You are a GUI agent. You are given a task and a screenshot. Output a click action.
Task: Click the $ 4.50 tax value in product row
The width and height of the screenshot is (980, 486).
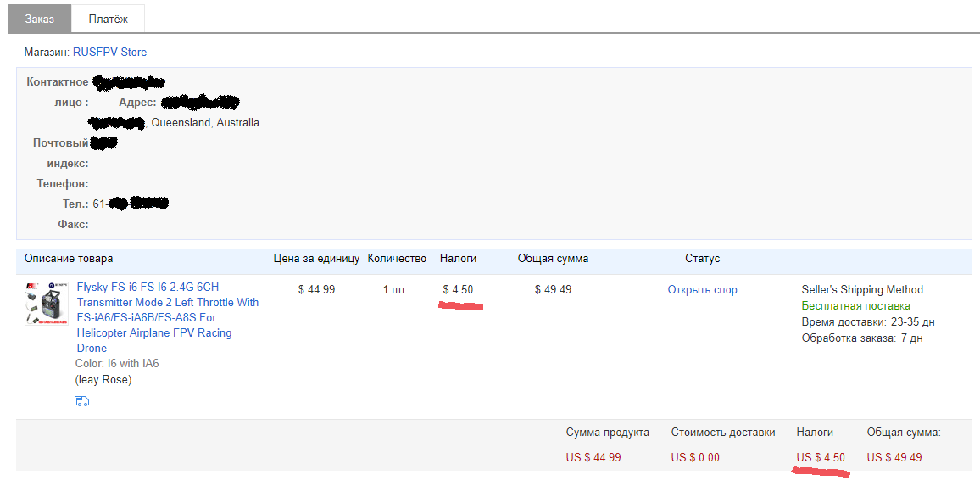tap(458, 290)
